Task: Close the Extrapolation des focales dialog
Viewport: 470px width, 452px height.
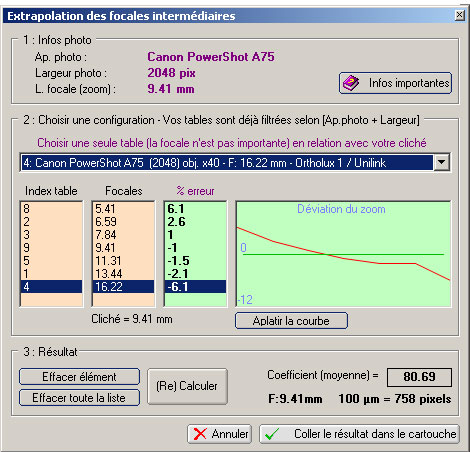Action: pos(459,15)
